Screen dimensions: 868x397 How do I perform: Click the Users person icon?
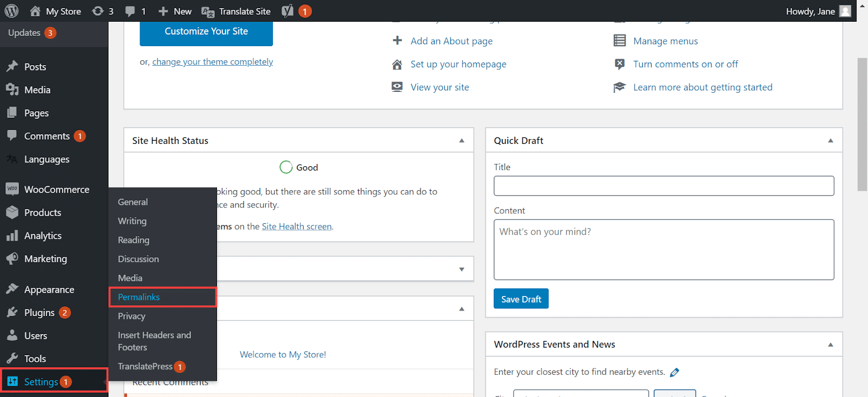point(12,335)
